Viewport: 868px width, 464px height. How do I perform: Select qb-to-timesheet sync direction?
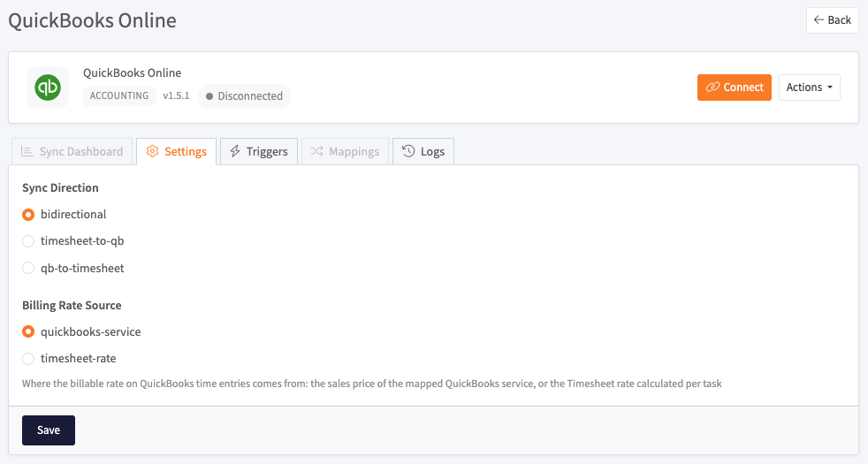click(28, 268)
